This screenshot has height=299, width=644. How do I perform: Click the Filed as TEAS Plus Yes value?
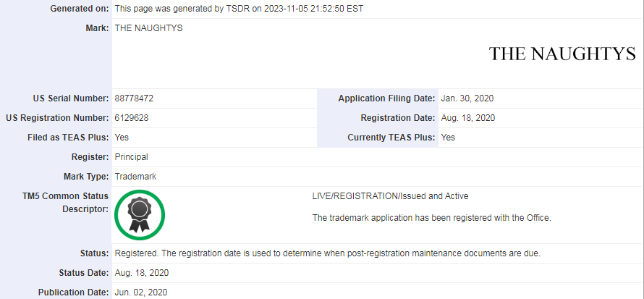(x=122, y=138)
